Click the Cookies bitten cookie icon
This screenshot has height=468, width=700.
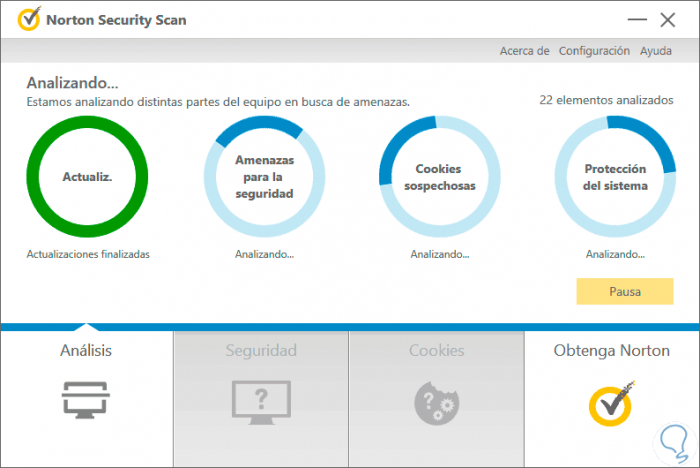(x=437, y=403)
